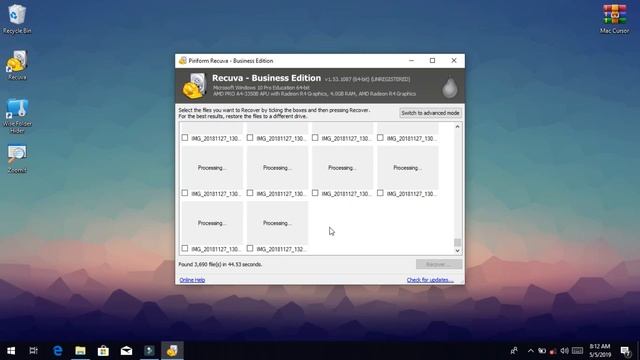The width and height of the screenshot is (640, 360).
Task: Open the Online Help link
Action: coord(192,280)
